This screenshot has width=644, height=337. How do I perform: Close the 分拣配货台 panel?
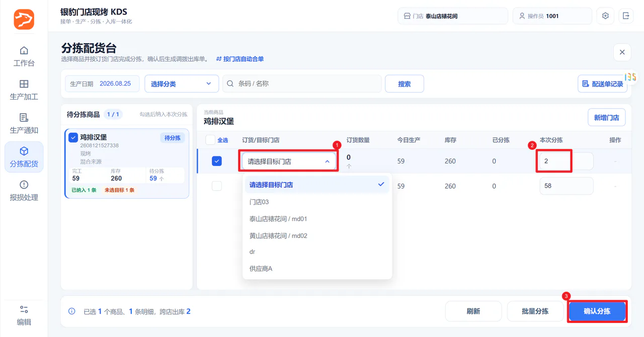pos(622,52)
